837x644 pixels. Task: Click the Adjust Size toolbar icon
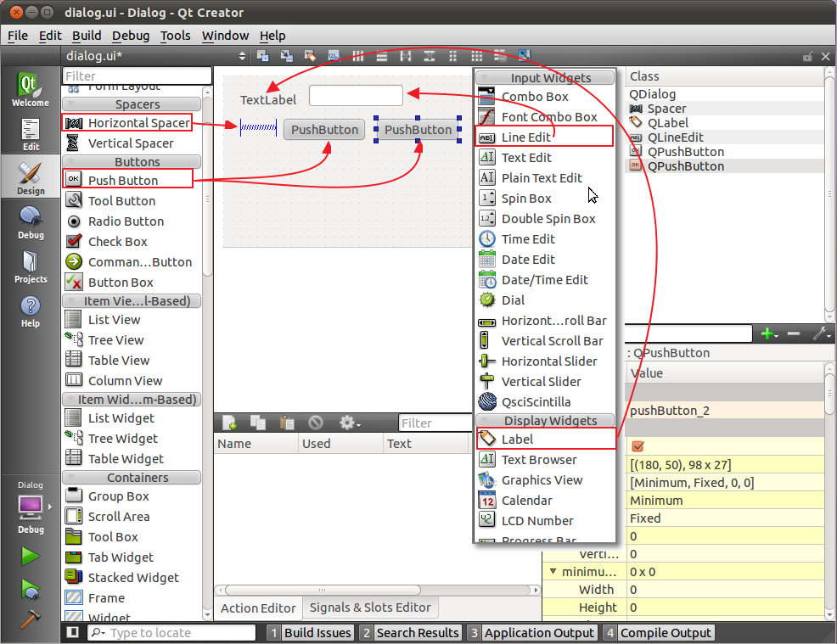[525, 55]
